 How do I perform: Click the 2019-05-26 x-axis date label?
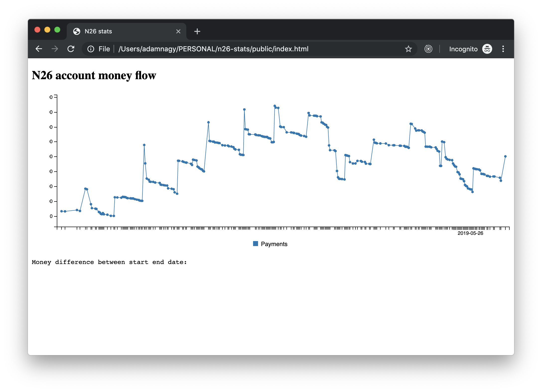[470, 233]
